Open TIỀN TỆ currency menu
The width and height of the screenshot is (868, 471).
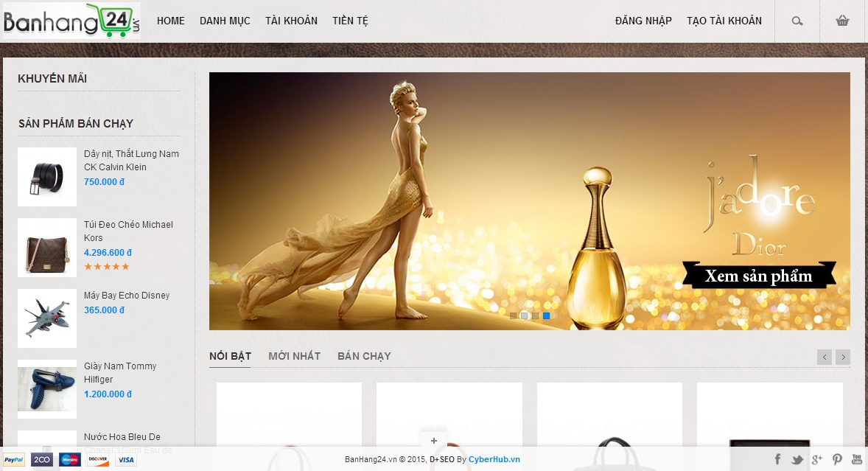click(350, 21)
